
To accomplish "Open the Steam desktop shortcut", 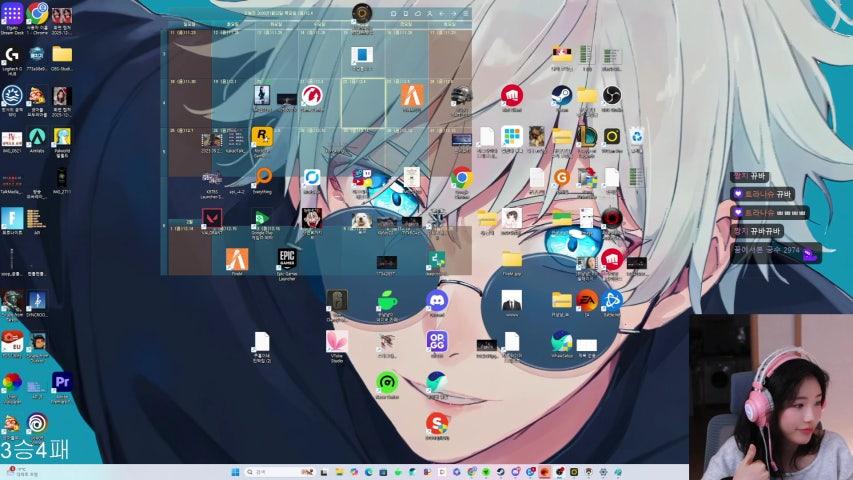I will pyautogui.click(x=561, y=95).
